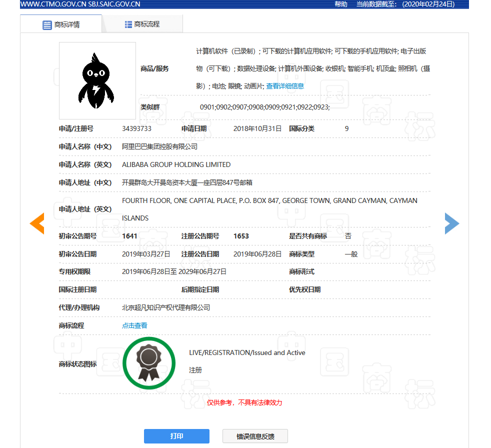Screen dimensions: 491x448
Task: Select the 注册 status text
Action: click(x=195, y=370)
